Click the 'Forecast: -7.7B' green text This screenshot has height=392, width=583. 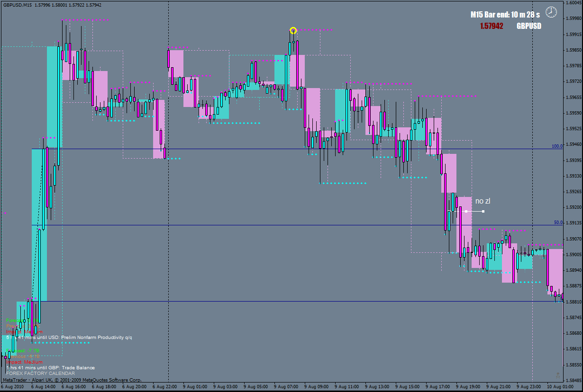(x=23, y=351)
